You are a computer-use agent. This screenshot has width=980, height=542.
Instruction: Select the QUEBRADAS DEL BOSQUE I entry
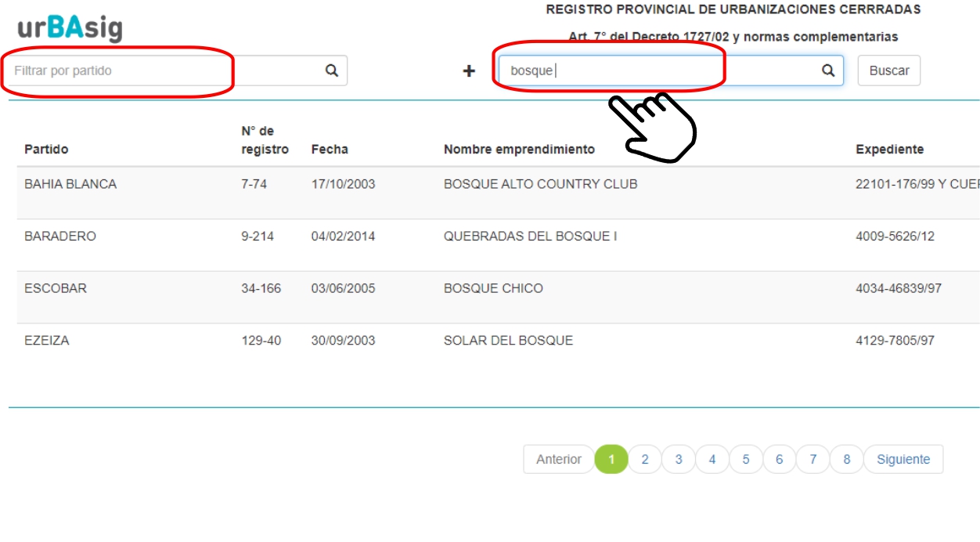(x=530, y=237)
